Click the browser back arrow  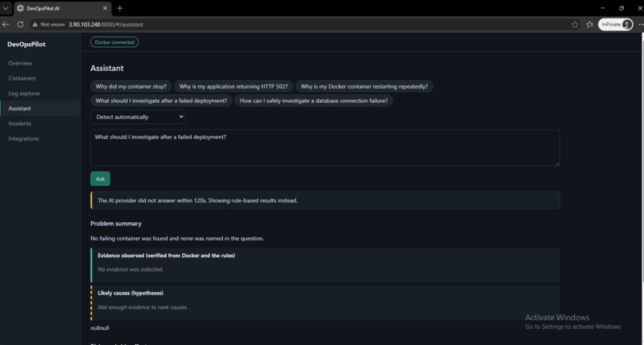pyautogui.click(x=6, y=25)
